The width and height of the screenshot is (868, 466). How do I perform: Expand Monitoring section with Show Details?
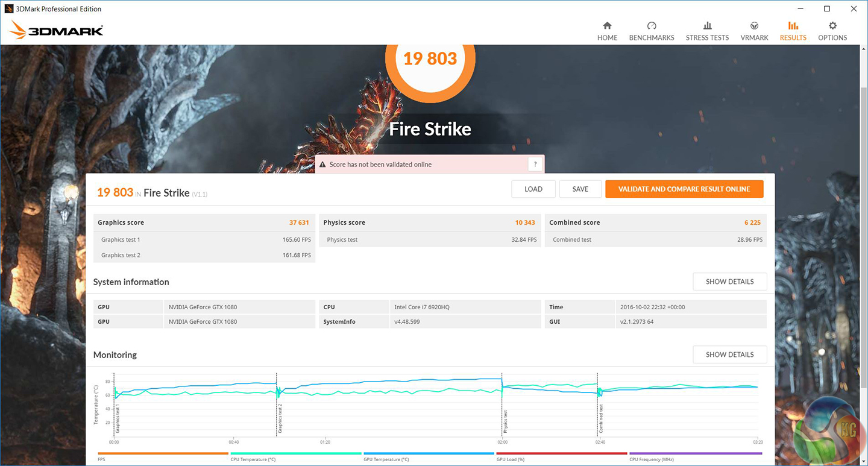[729, 354]
